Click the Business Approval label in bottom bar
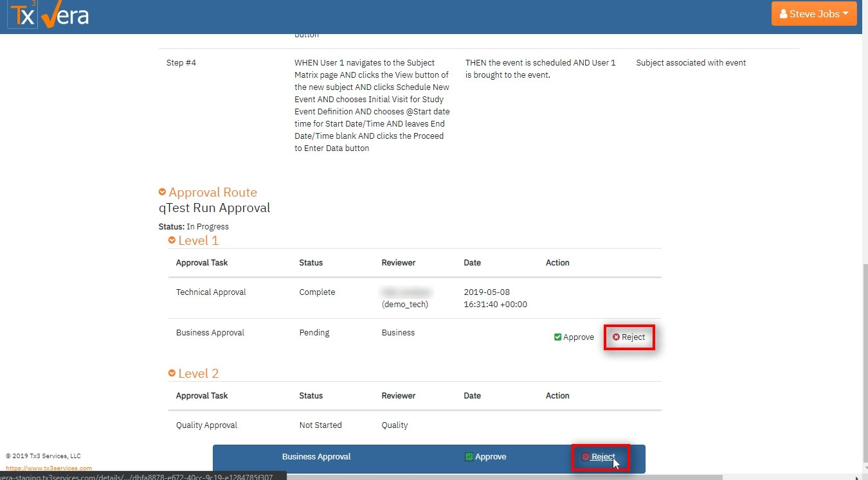 (x=316, y=457)
